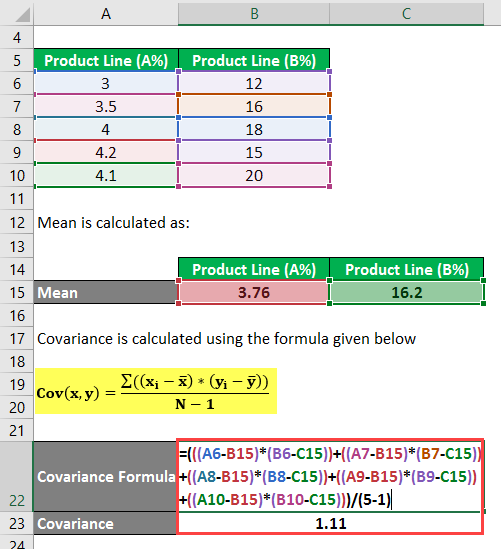Viewport: 501px width, 549px height.
Task: Click 'Mean is calculated as:' text
Action: (113, 223)
